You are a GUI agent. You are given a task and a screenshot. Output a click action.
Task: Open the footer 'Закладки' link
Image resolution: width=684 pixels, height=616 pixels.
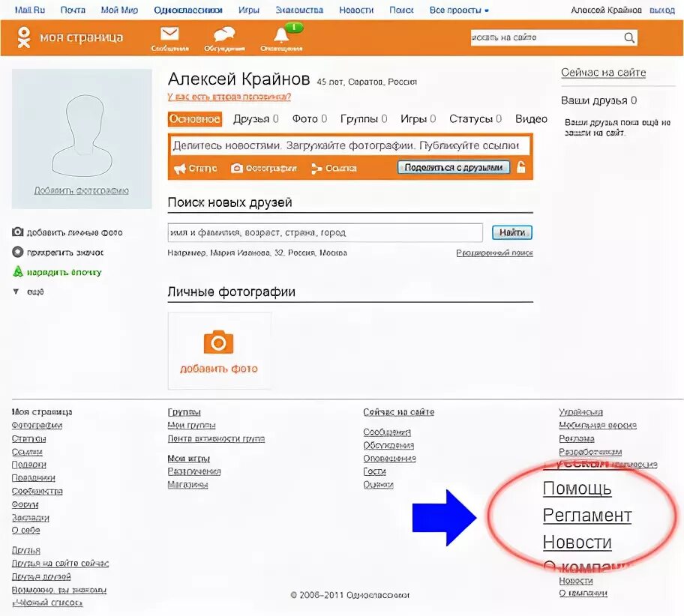[30, 518]
